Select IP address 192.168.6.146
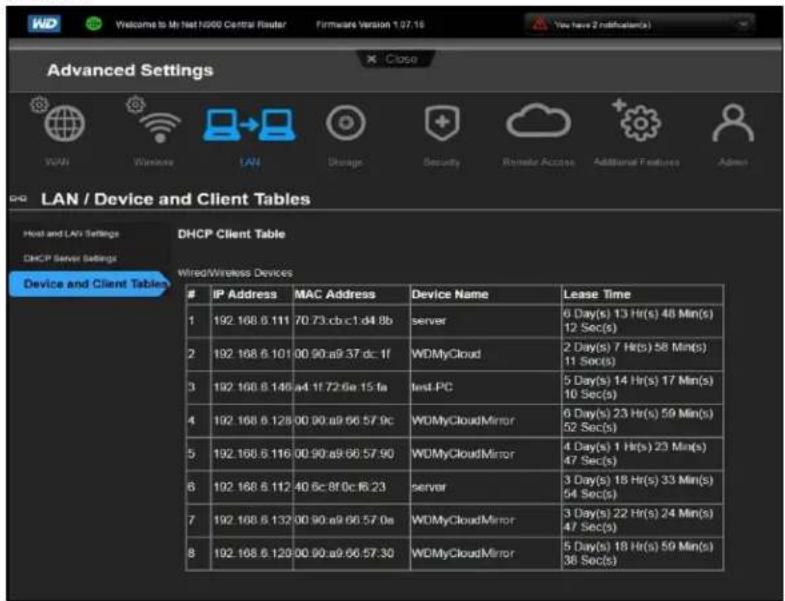Screen dimensions: 785x601 252,387
